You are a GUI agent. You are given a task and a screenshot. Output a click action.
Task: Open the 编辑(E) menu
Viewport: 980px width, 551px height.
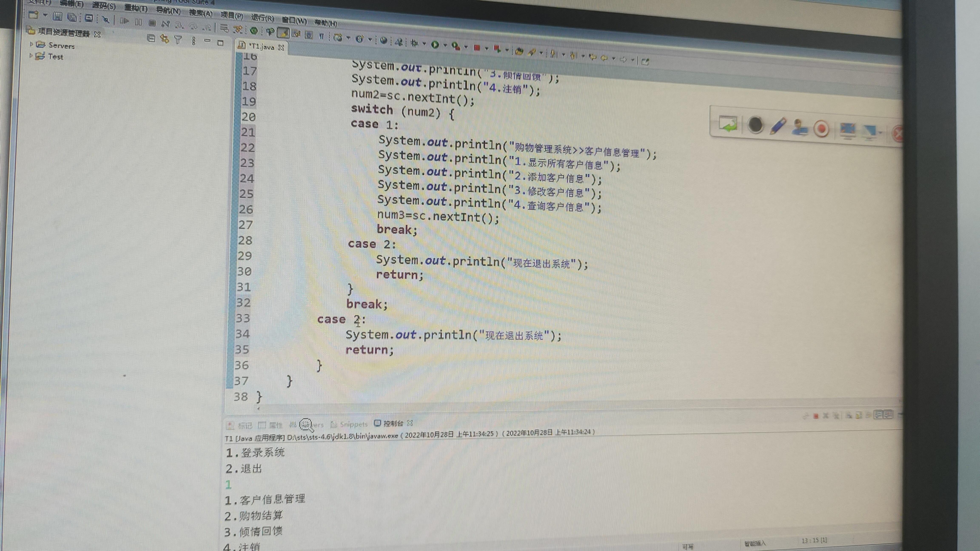click(x=71, y=4)
